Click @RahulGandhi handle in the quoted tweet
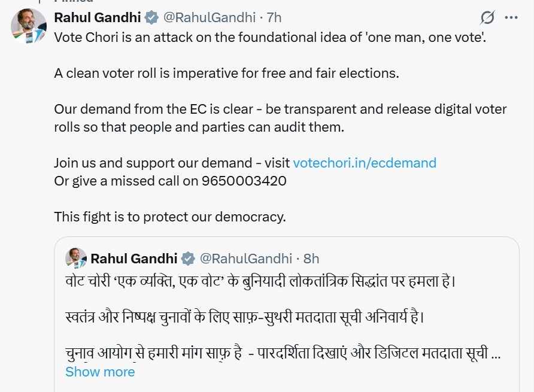 pyautogui.click(x=245, y=259)
